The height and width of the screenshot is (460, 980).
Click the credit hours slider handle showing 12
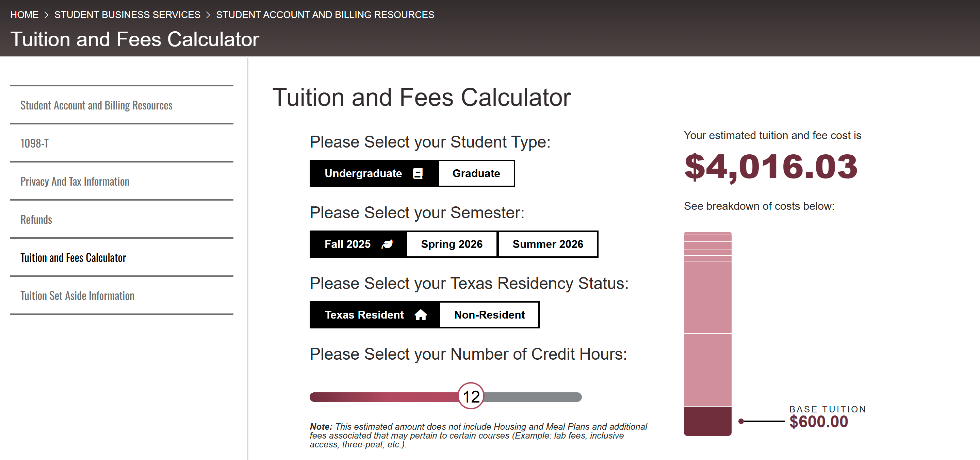tap(471, 396)
